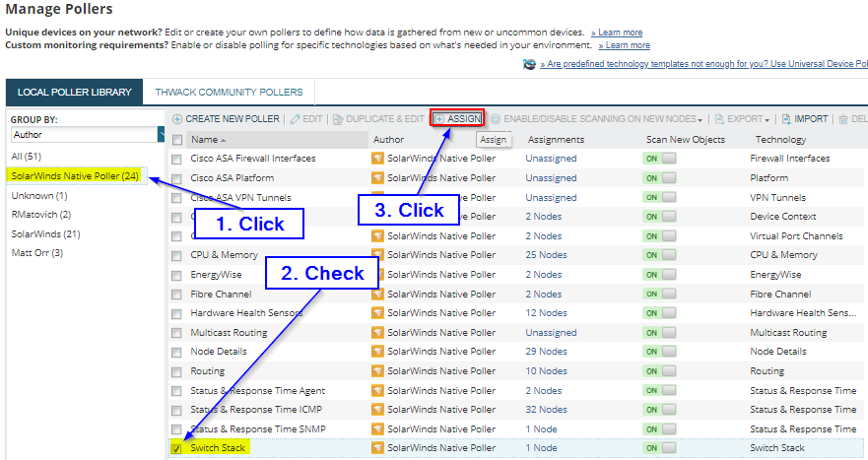Screen dimensions: 868x460
Task: Select all pollers via header checkbox
Action: coord(177,140)
